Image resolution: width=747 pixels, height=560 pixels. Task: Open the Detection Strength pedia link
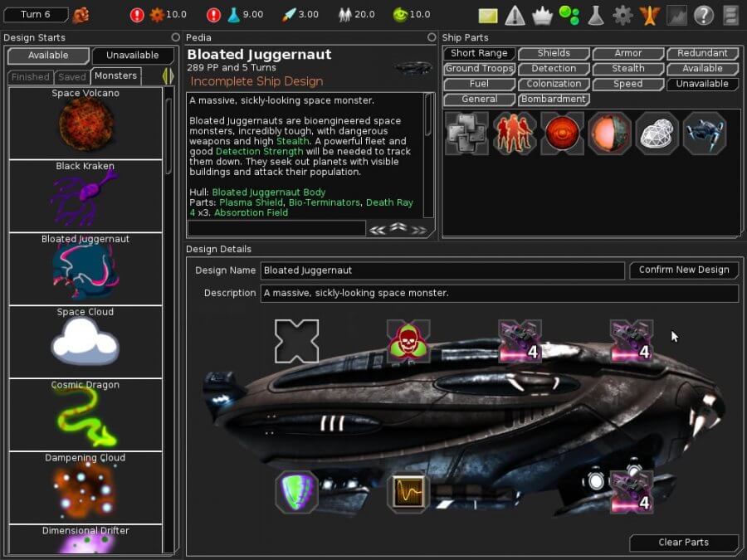point(259,152)
